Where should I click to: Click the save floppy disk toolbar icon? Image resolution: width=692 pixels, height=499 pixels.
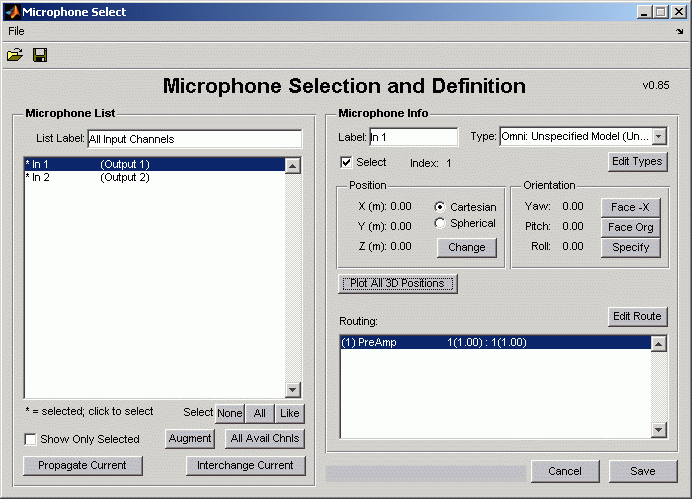[x=40, y=55]
